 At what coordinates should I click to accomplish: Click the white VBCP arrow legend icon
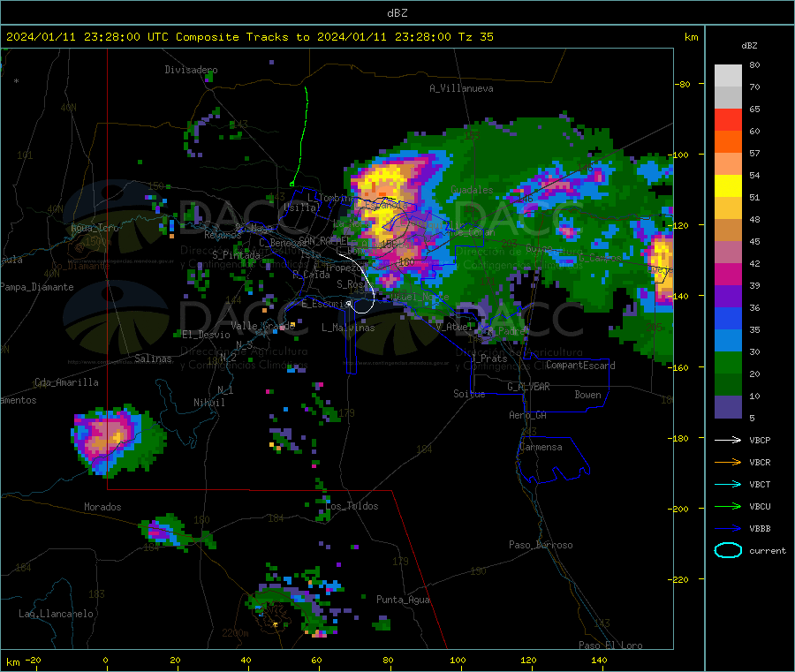point(728,440)
